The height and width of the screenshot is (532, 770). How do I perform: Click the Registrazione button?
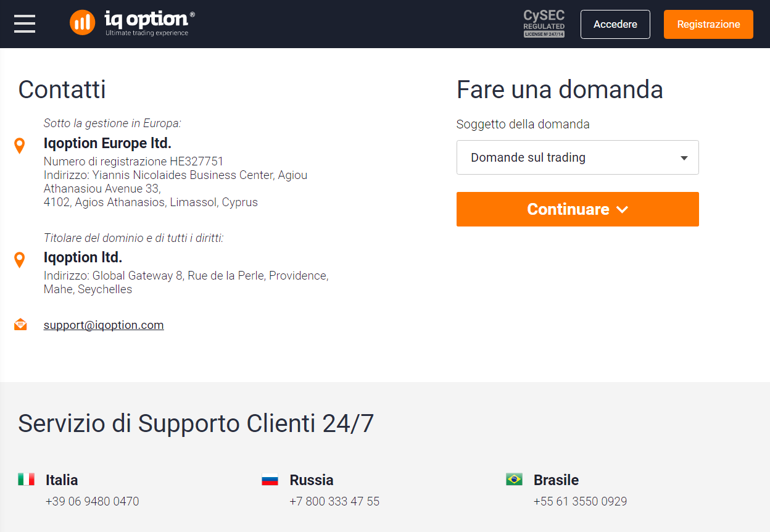pyautogui.click(x=708, y=24)
